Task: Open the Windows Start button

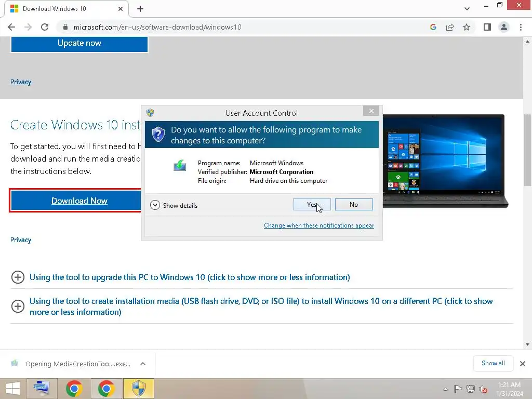Action: click(x=13, y=389)
